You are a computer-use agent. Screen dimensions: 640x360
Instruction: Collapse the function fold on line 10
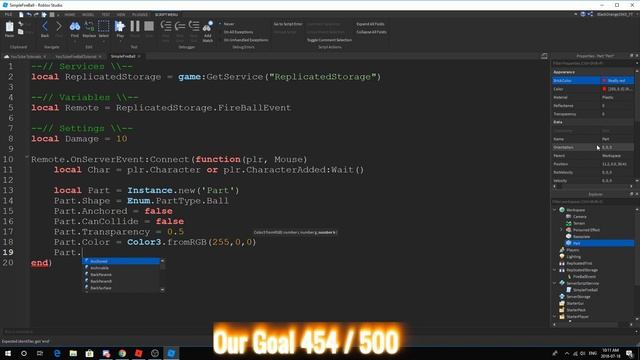click(x=27, y=157)
